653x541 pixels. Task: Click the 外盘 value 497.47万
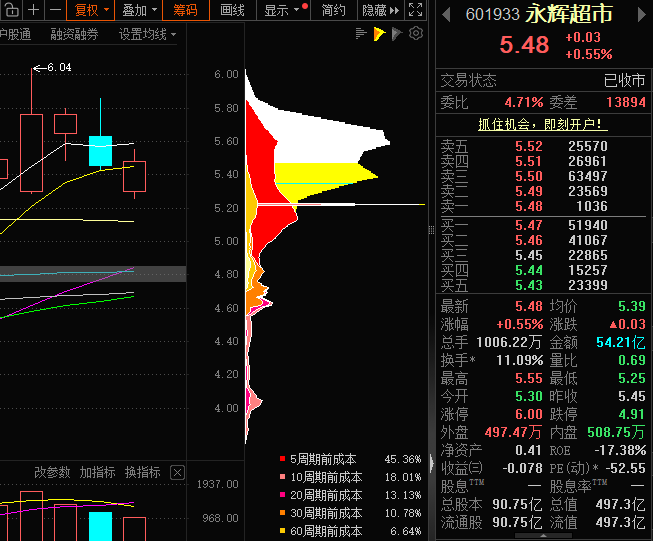513,432
